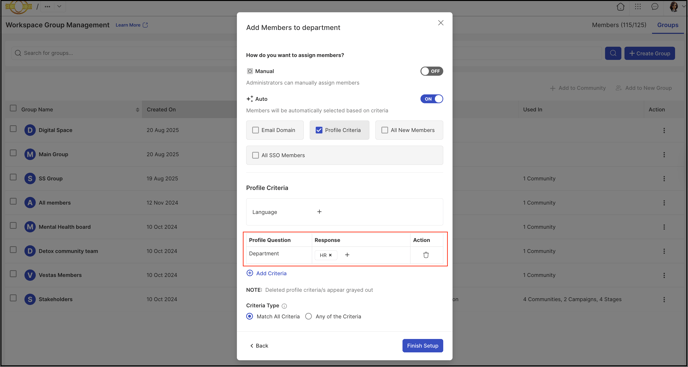Open the Digital Space row action menu
688x367 pixels.
[x=664, y=130]
